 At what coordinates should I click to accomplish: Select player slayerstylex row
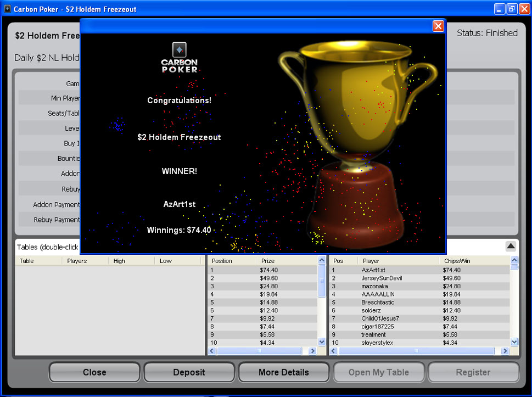tap(419, 343)
